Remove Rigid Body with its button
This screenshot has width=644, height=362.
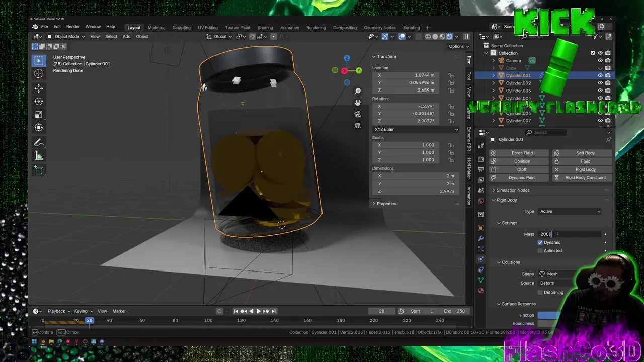point(583,169)
